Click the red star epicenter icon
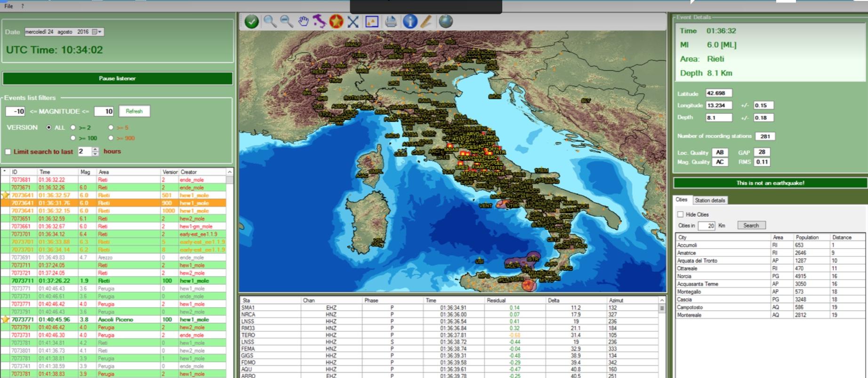868x378 pixels. click(x=336, y=22)
